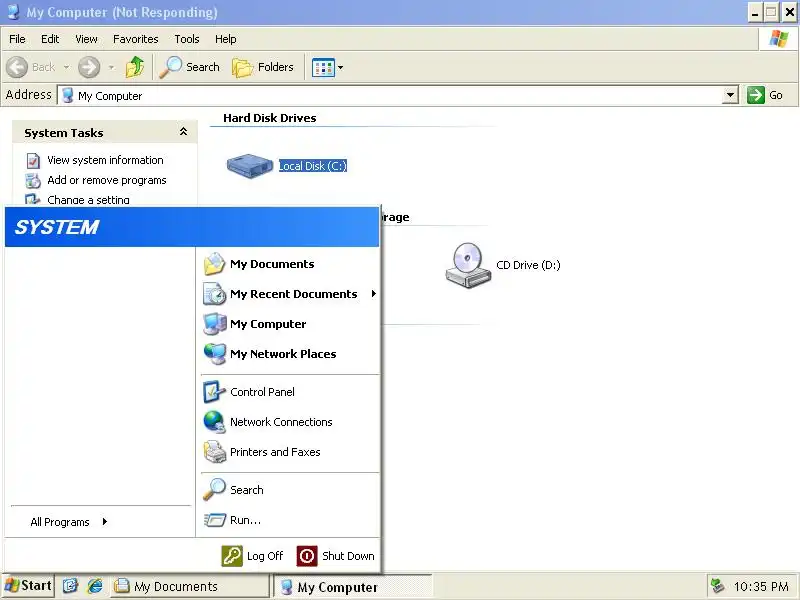This screenshot has width=800, height=600.
Task: Open the View menu
Action: 86,39
